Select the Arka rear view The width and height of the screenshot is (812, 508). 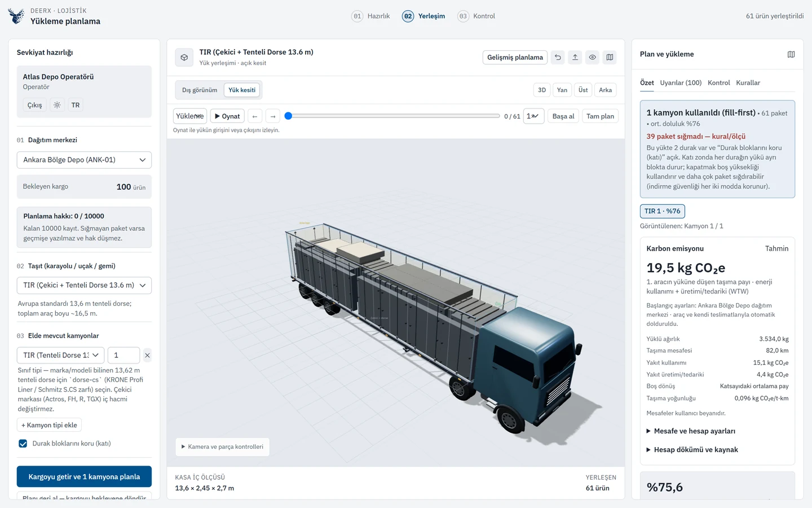click(x=606, y=90)
